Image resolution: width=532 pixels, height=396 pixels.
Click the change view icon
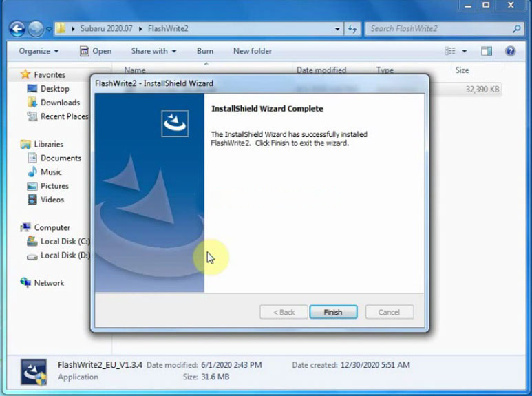click(450, 51)
